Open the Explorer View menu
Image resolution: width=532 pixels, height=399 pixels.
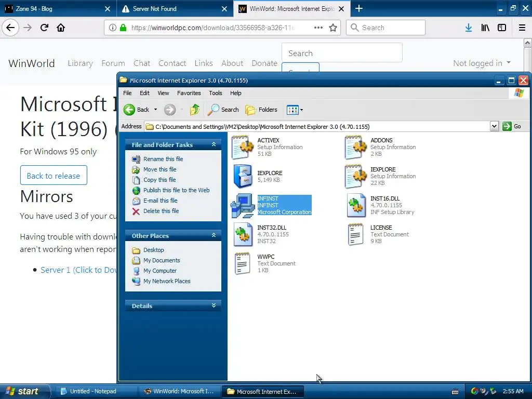tap(163, 93)
